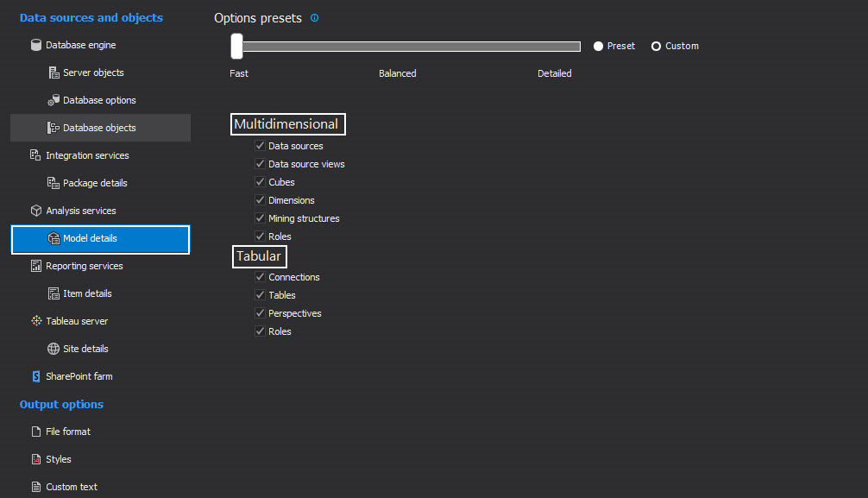Select Database objects in sidebar
Viewport: 868px width, 498px height.
pos(99,128)
